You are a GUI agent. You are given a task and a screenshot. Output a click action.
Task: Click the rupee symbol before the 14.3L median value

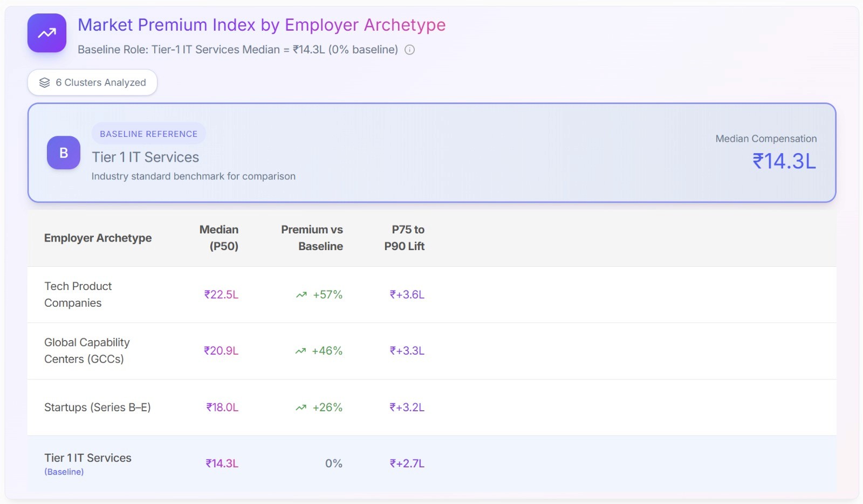pyautogui.click(x=758, y=161)
